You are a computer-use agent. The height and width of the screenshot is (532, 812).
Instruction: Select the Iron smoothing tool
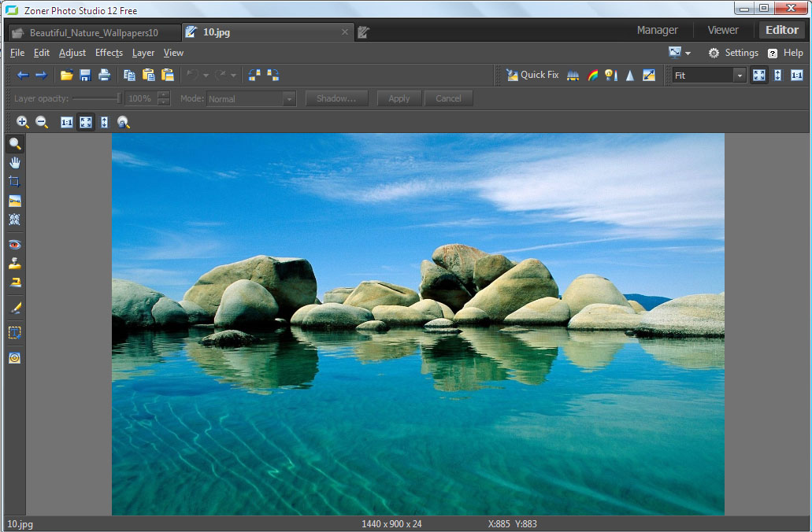pos(14,283)
